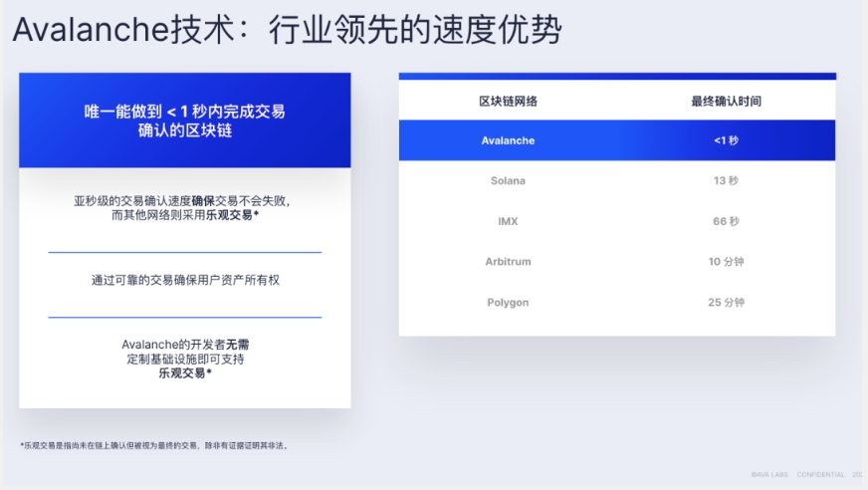The image size is (868, 490).
Task: Click the footnote beginning '*乐观交易是指尚未在链上确认'
Action: 155,445
